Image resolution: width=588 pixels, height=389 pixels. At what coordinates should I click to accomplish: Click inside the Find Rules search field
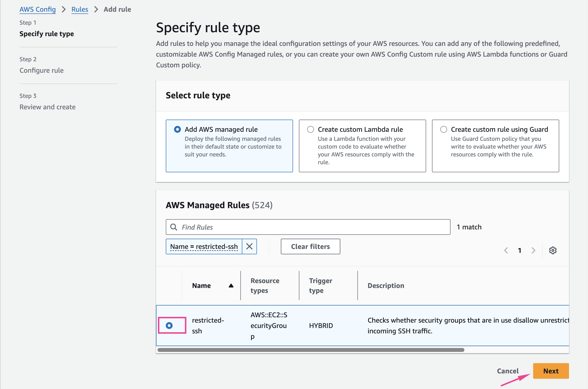click(312, 227)
